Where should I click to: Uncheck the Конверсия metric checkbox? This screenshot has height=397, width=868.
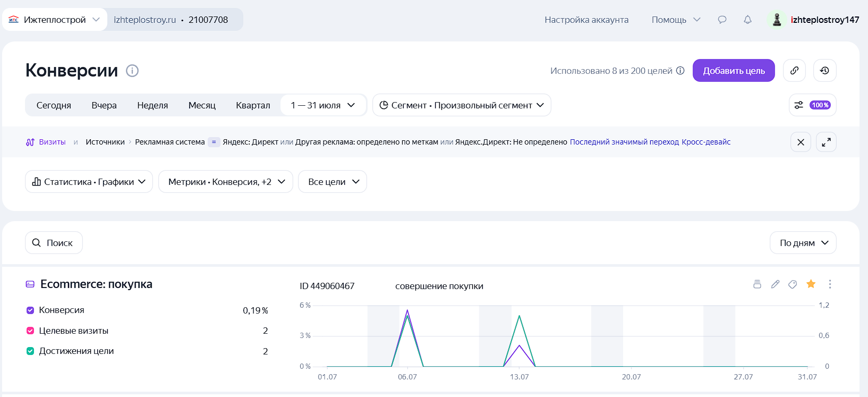(x=30, y=310)
